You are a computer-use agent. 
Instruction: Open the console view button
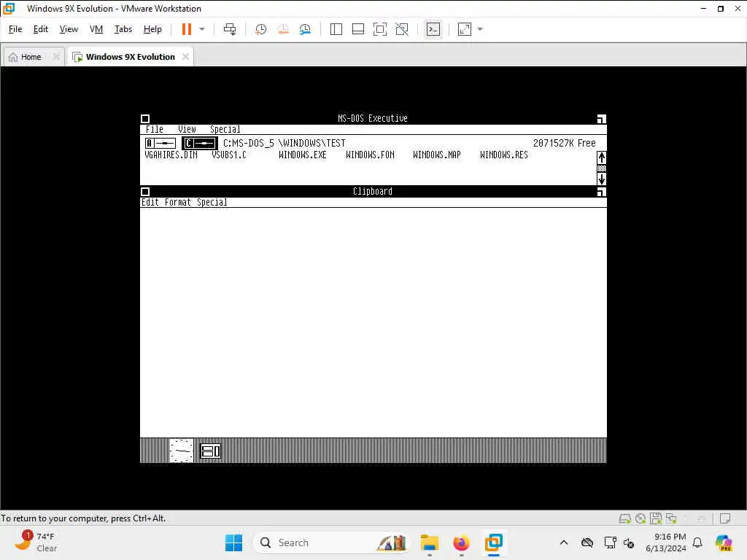pyautogui.click(x=433, y=29)
